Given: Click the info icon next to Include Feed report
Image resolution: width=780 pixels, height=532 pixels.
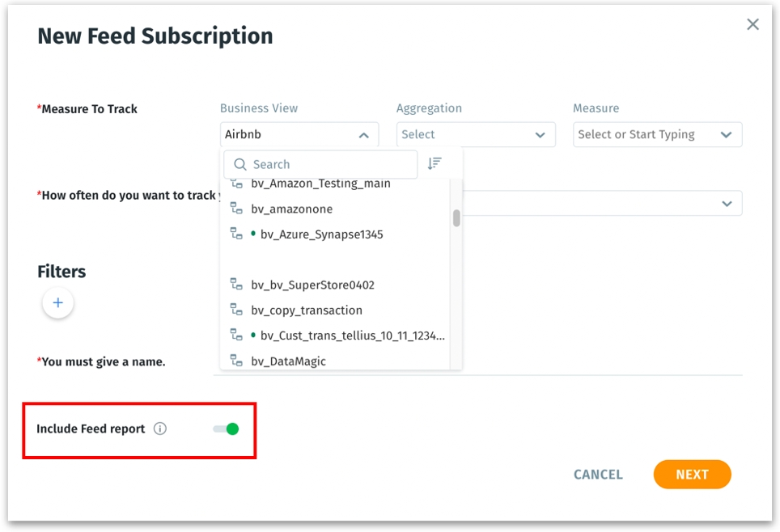Looking at the screenshot, I should click(160, 429).
